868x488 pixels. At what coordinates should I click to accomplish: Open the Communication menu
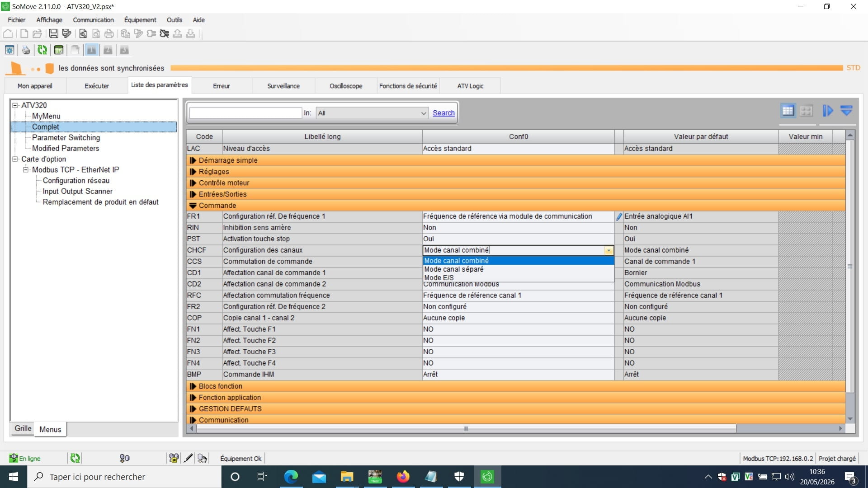point(93,20)
